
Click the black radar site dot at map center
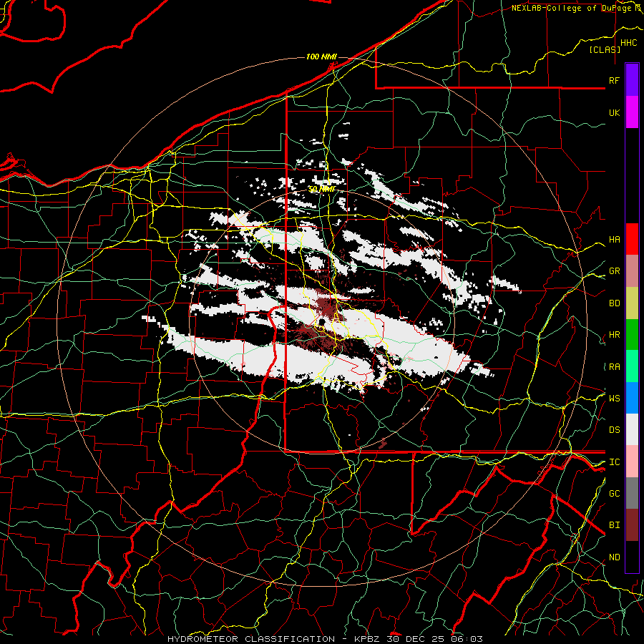[x=323, y=322]
